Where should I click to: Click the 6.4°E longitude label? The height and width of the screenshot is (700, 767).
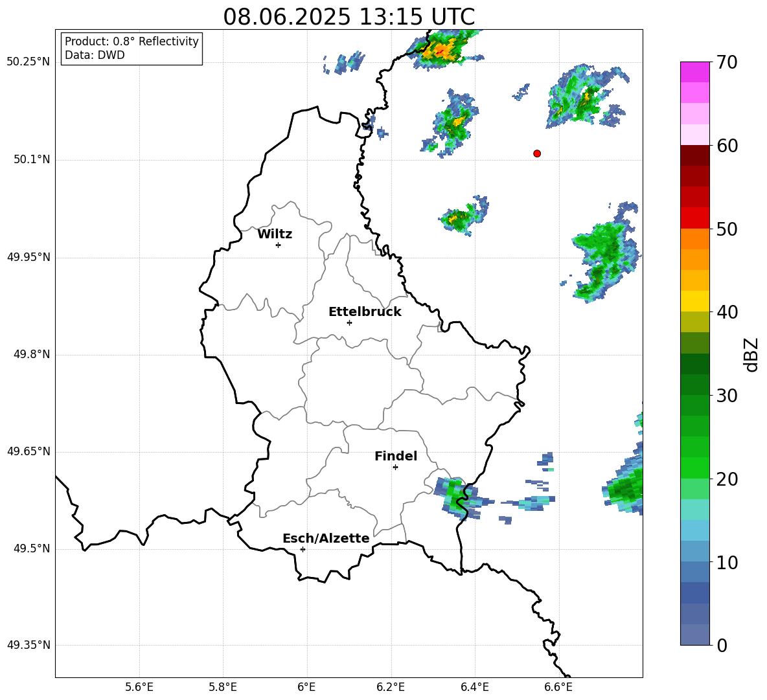click(474, 687)
